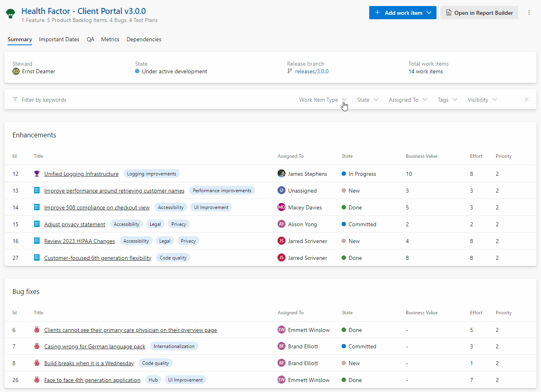The image size is (541, 392).
Task: Open the item Adjust privacy statement
Action: pos(74,224)
